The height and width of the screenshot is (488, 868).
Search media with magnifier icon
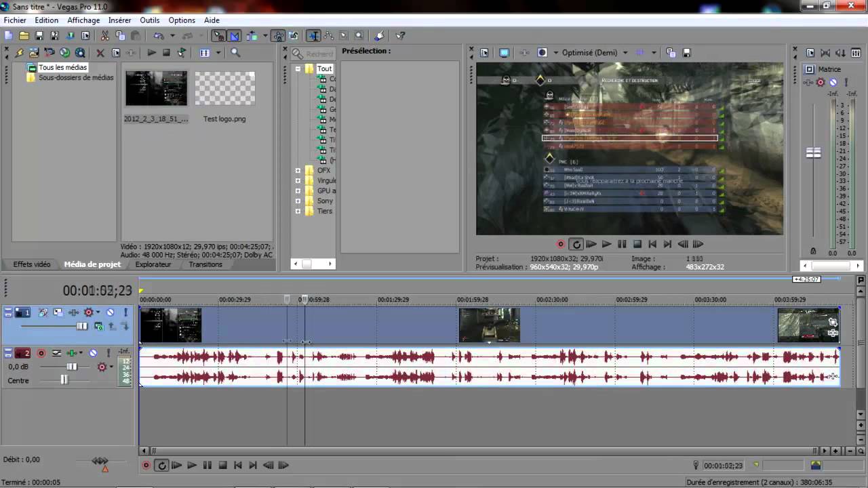pos(235,52)
